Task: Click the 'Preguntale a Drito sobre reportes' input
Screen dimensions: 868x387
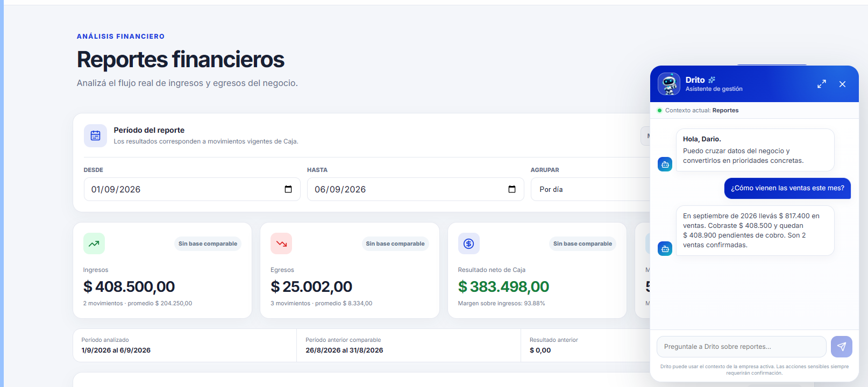Action: click(742, 347)
